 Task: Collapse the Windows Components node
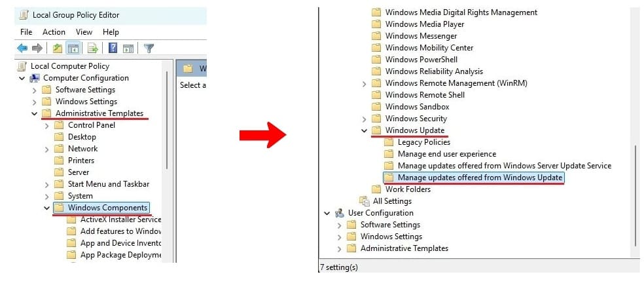[47, 208]
